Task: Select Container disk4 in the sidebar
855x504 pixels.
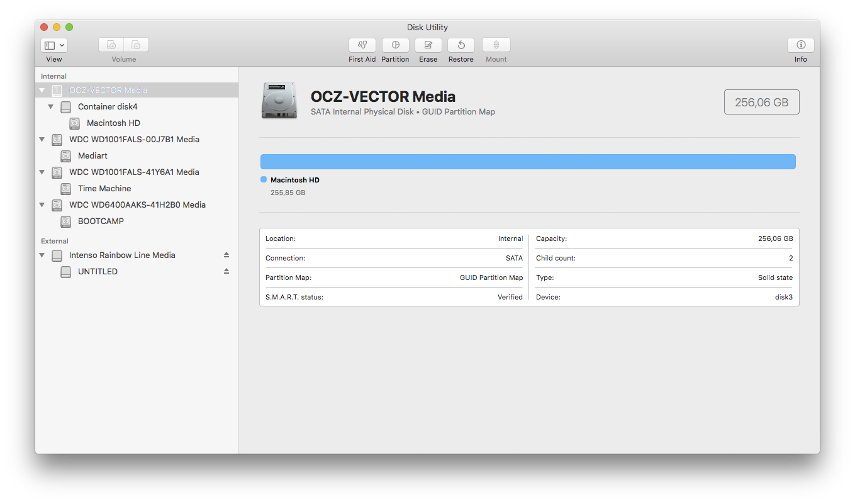Action: (137, 106)
